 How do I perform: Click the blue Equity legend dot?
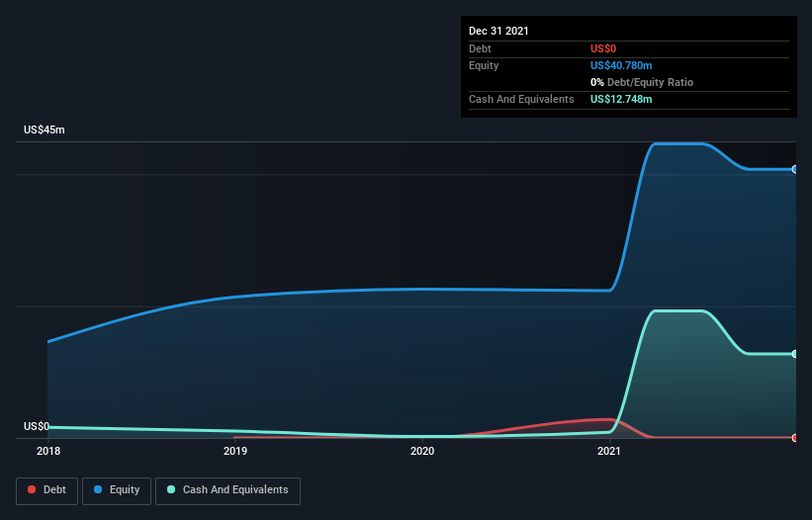tap(98, 489)
